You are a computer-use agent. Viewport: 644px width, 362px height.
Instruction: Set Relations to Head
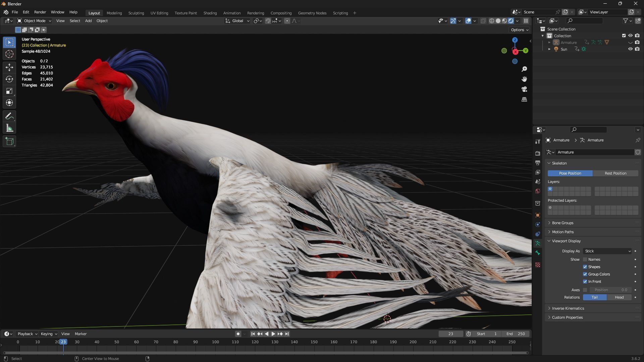tap(619, 297)
